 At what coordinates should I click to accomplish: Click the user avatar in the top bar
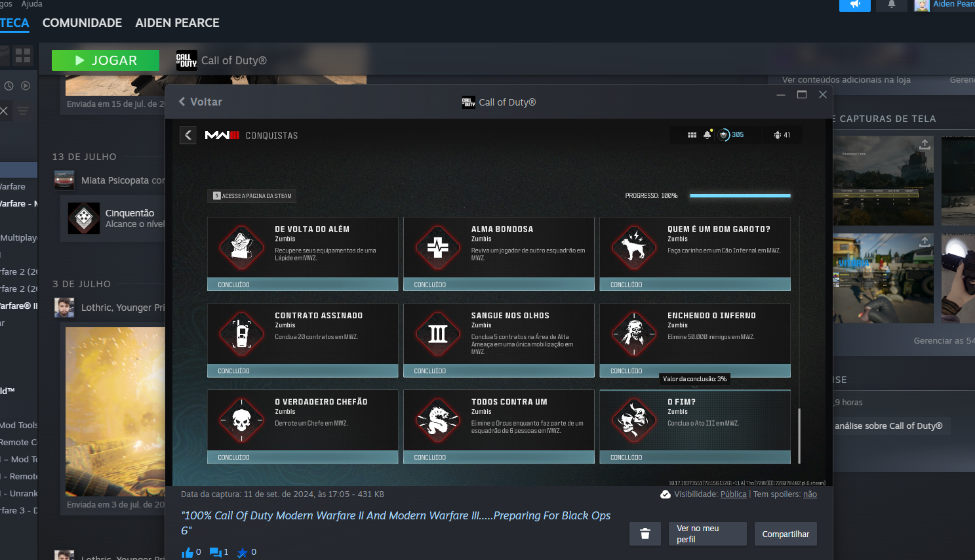coord(922,5)
